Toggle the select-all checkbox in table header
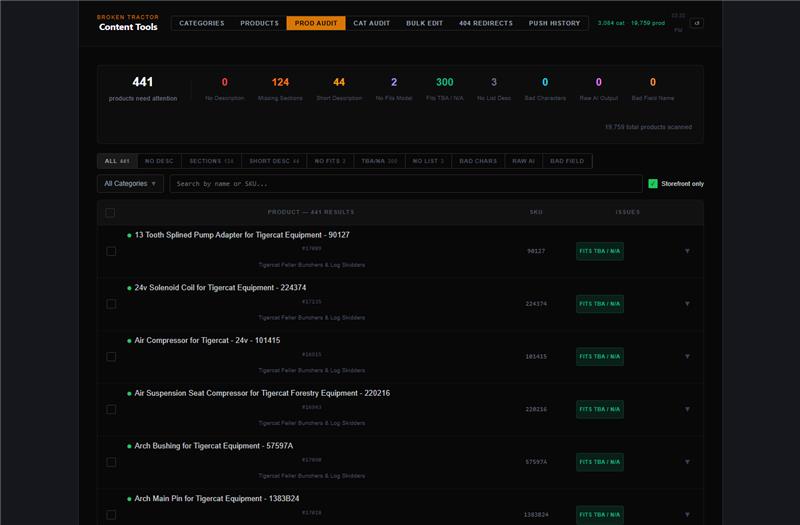The height and width of the screenshot is (525, 800). pos(110,212)
